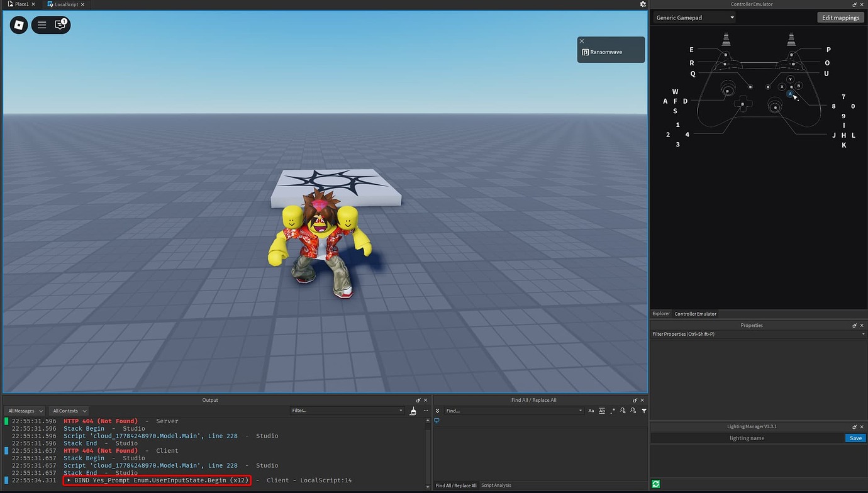Click the Roblox Studio logo icon
This screenshot has height=493, width=868.
click(18, 25)
